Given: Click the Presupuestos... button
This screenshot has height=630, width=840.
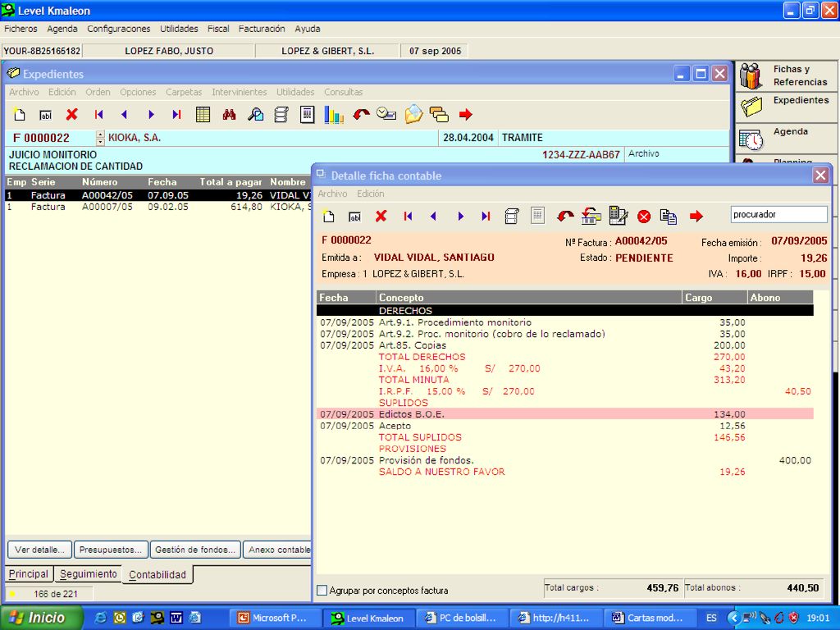Looking at the screenshot, I should click(111, 550).
